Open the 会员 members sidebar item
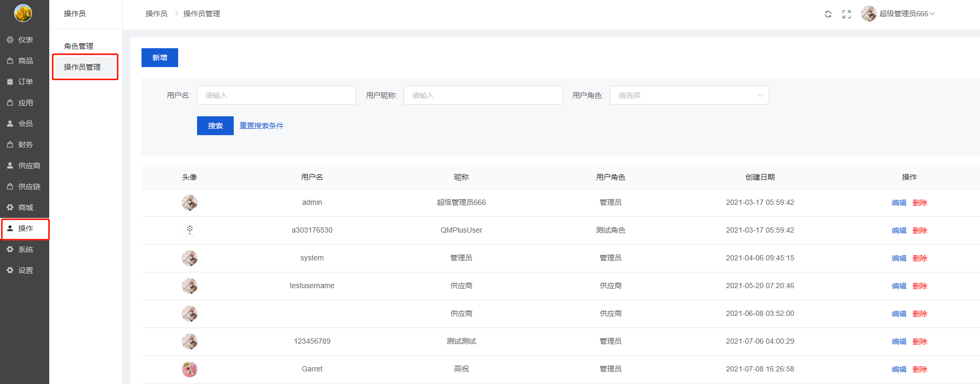This screenshot has height=384, width=980. click(x=25, y=124)
